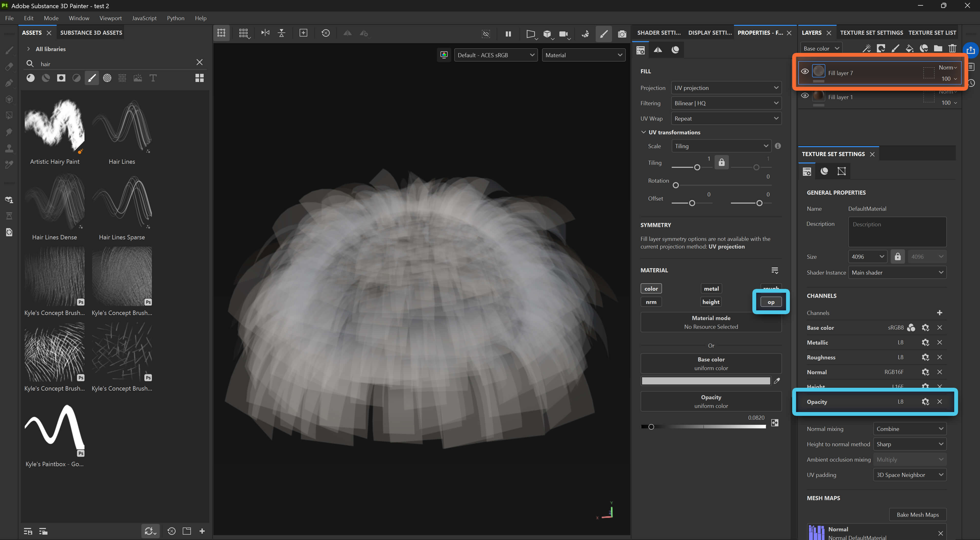This screenshot has width=980, height=540.
Task: Click Material mode No Resource Selected button
Action: pyautogui.click(x=711, y=322)
